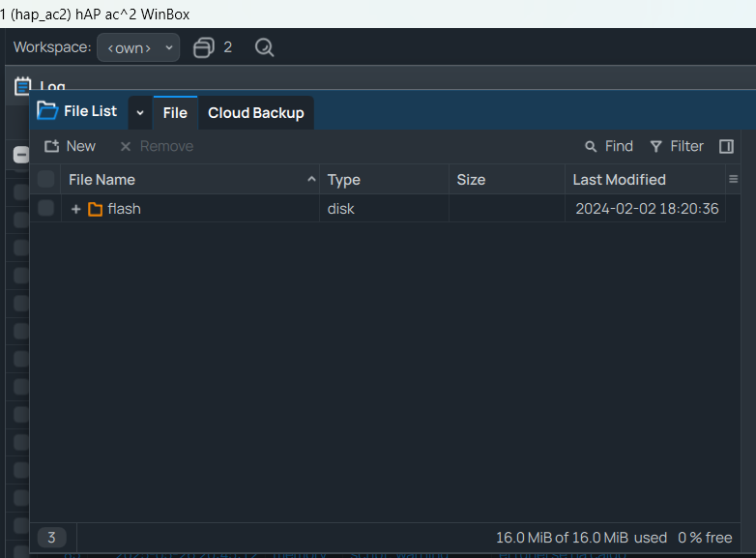Toggle the side panel icon
756x558 pixels.
point(726,146)
